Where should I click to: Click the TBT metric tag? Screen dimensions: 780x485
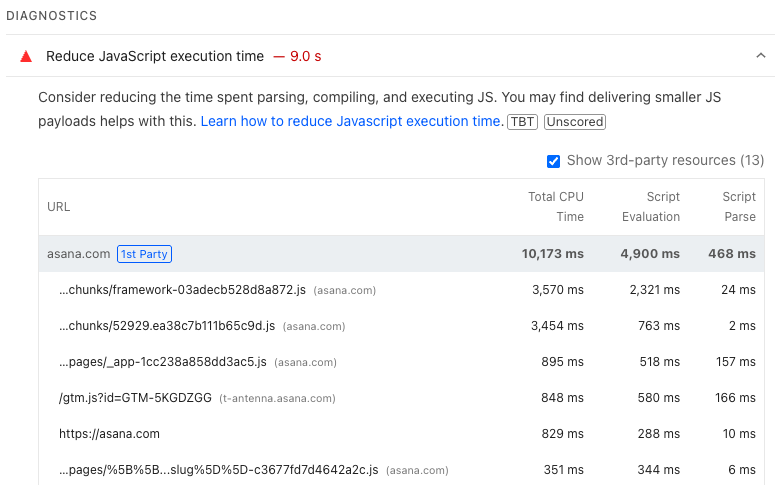tap(522, 122)
